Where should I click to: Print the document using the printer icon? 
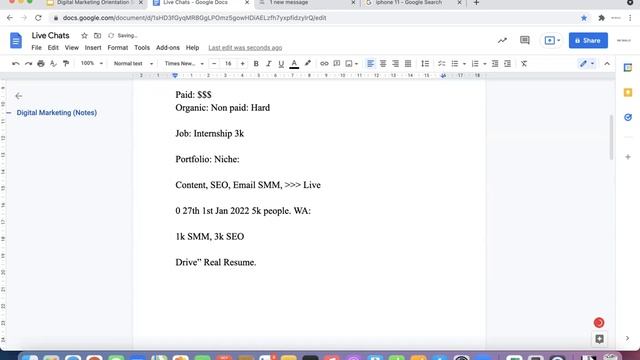[41, 64]
